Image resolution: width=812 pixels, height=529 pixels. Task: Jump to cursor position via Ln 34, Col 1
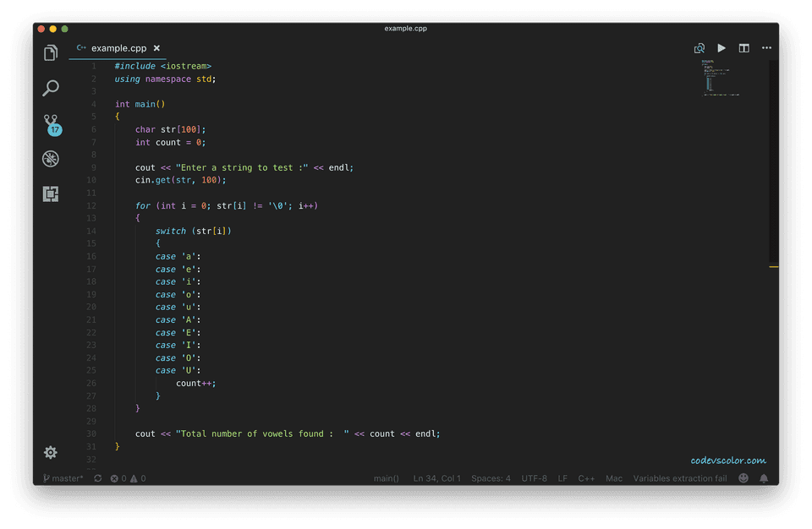tap(436, 478)
